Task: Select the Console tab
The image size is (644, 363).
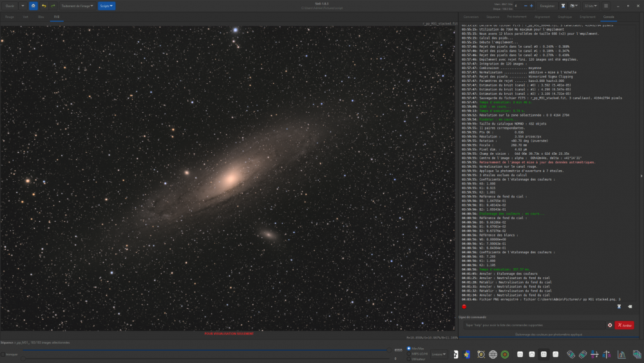Action: point(609,17)
